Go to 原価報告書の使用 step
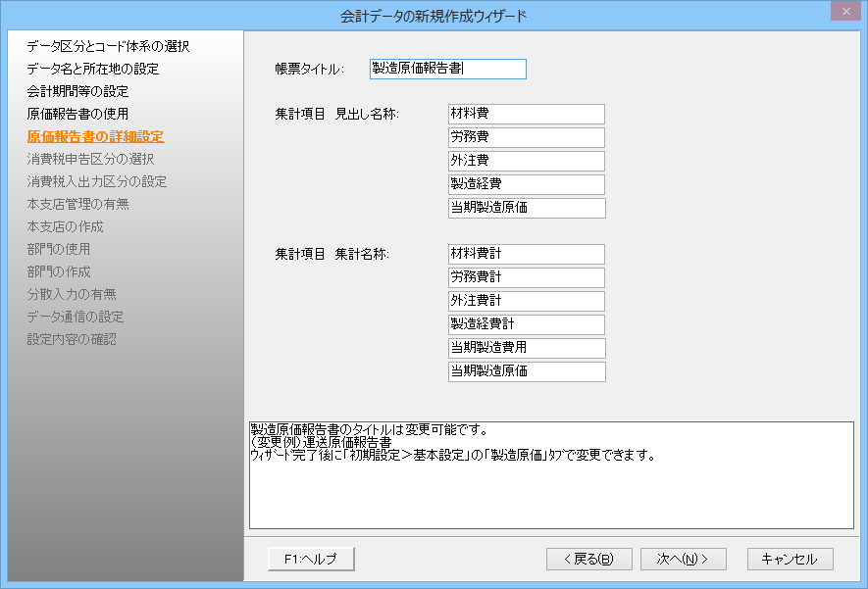The width and height of the screenshot is (868, 589). (77, 114)
